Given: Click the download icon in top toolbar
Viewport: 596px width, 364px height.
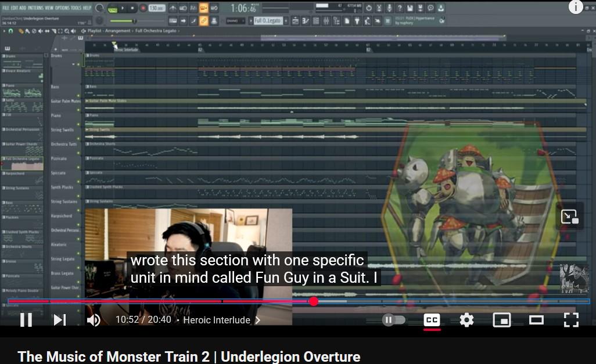Looking at the screenshot, I should pos(441,8).
